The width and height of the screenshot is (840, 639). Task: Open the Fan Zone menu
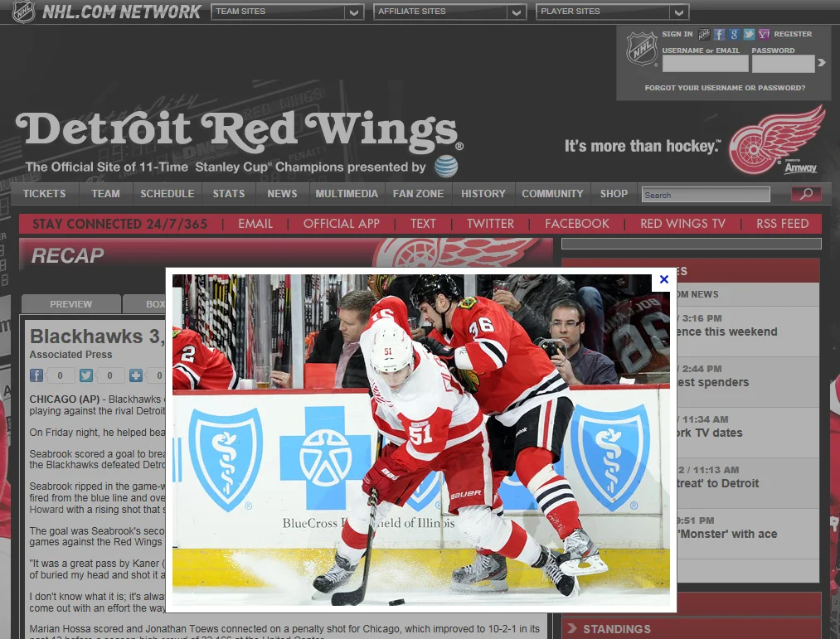coord(419,193)
